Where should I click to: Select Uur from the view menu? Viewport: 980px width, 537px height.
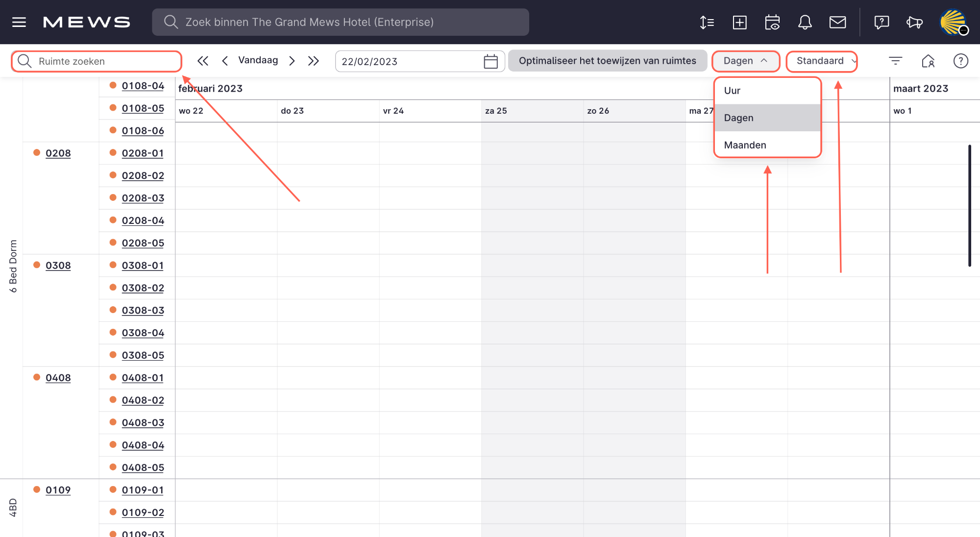[732, 91]
